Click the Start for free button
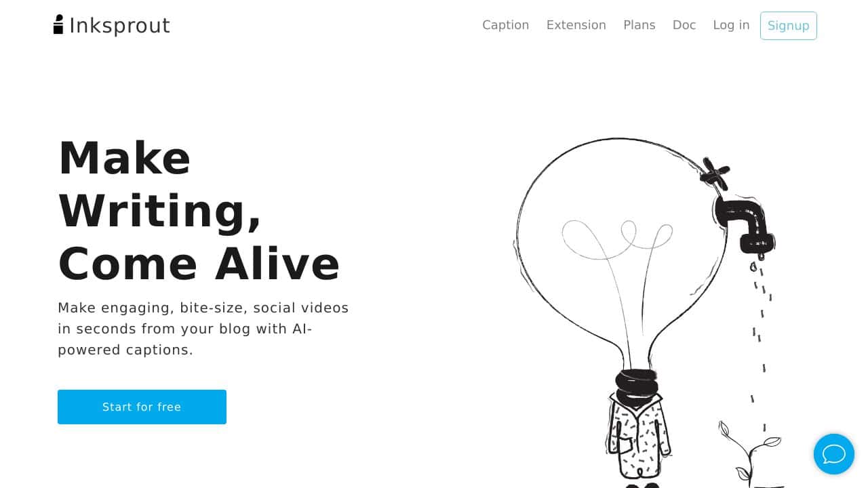868x488 pixels. click(x=142, y=407)
